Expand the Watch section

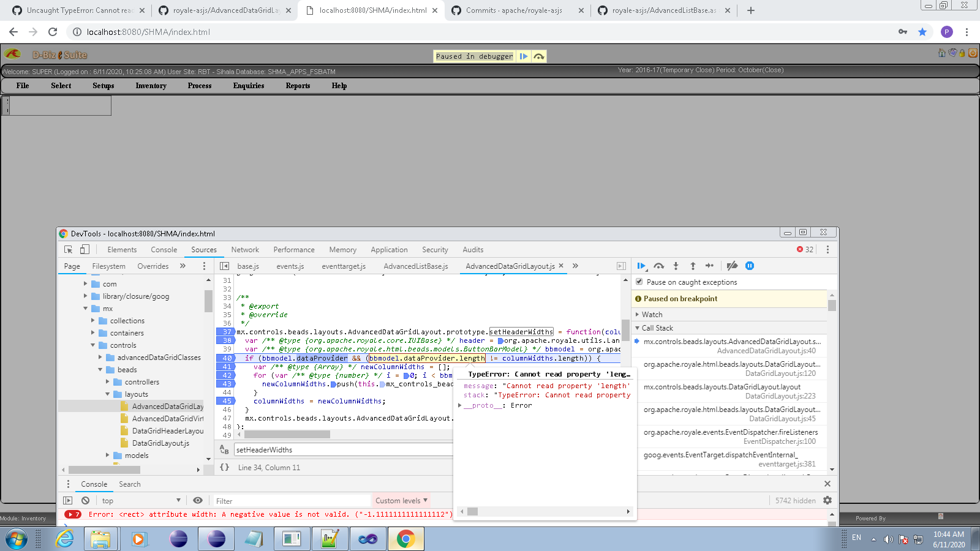click(638, 315)
